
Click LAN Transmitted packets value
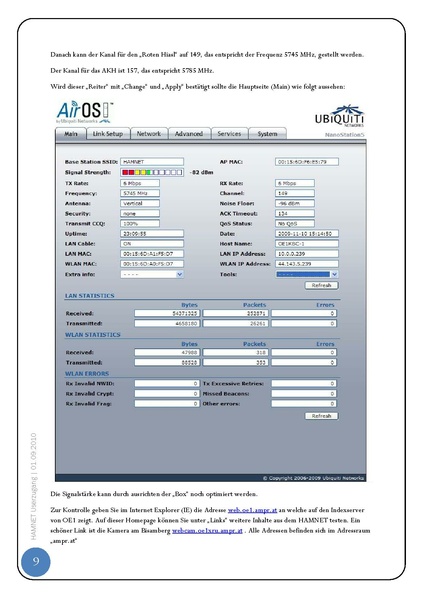[235, 323]
